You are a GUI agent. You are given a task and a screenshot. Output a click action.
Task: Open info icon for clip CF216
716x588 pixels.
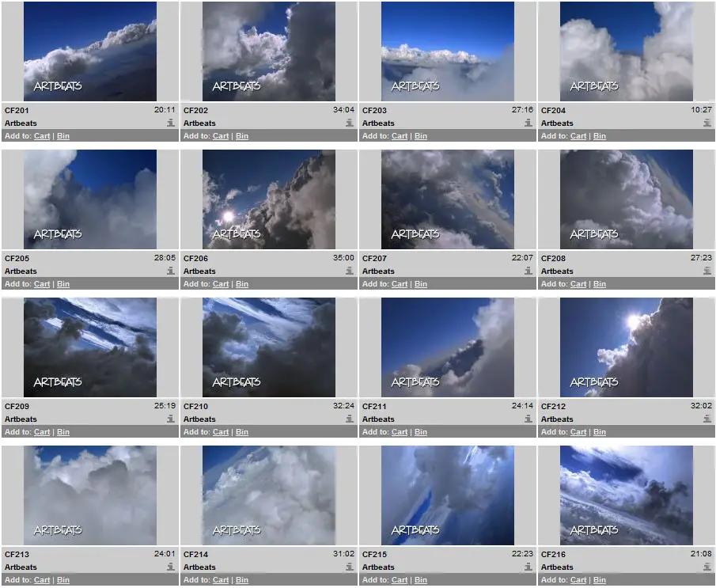click(707, 567)
